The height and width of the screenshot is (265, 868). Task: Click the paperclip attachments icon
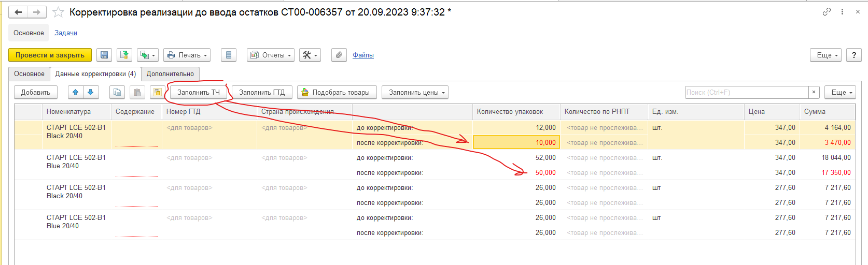(339, 55)
